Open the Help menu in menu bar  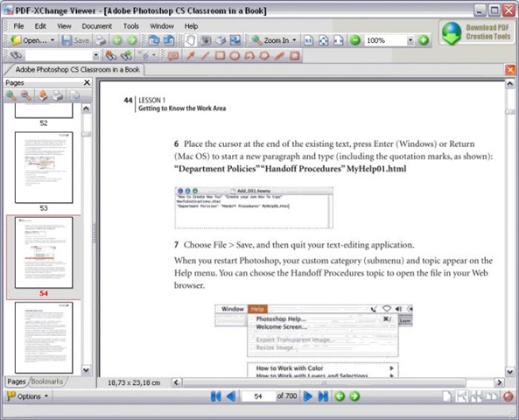192,26
